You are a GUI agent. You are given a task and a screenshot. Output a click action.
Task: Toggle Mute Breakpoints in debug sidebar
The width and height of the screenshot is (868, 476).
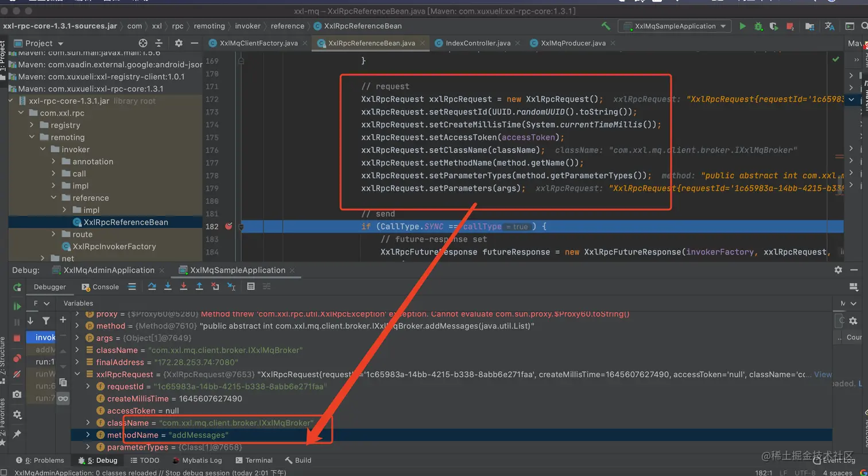tap(17, 374)
